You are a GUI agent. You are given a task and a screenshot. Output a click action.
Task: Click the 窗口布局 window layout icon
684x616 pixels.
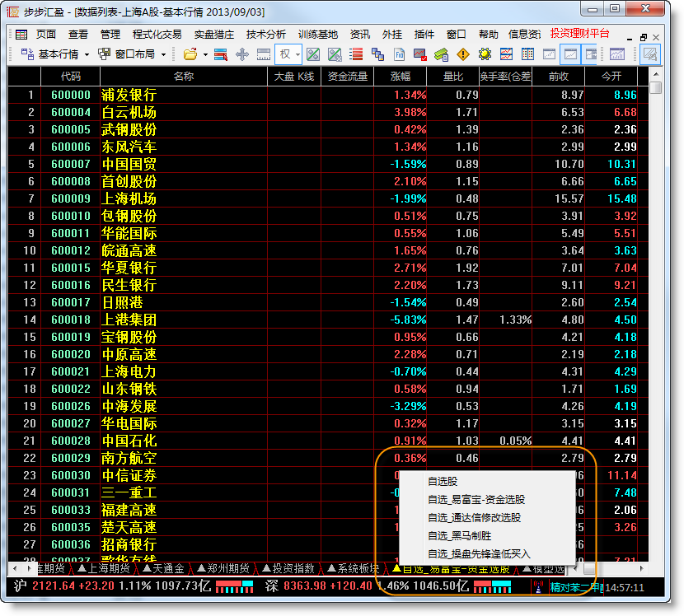pyautogui.click(x=105, y=54)
